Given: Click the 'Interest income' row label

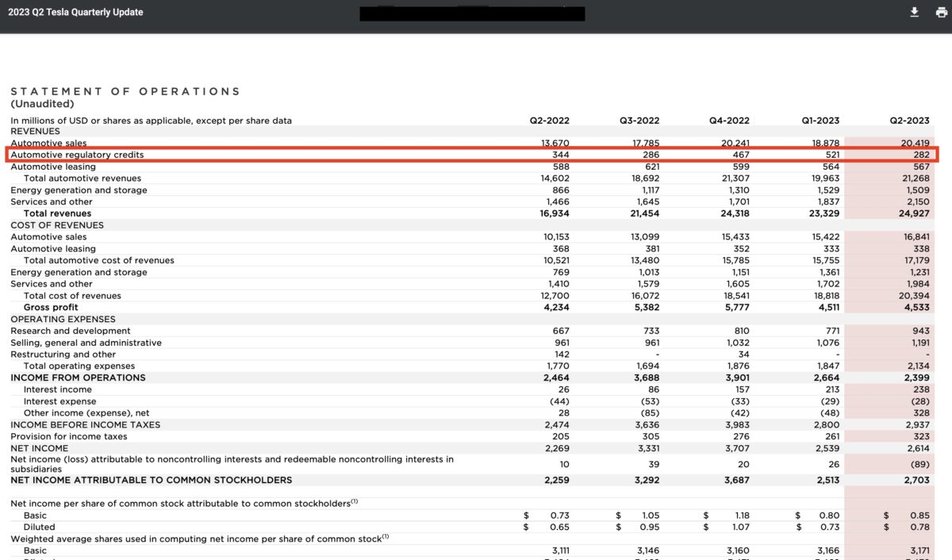Looking at the screenshot, I should click(58, 389).
